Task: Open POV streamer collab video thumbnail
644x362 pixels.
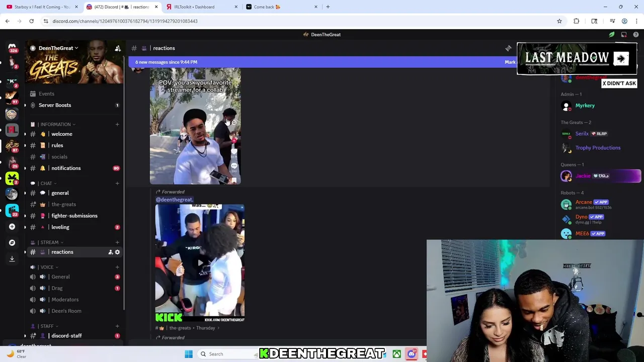Action: (195, 126)
